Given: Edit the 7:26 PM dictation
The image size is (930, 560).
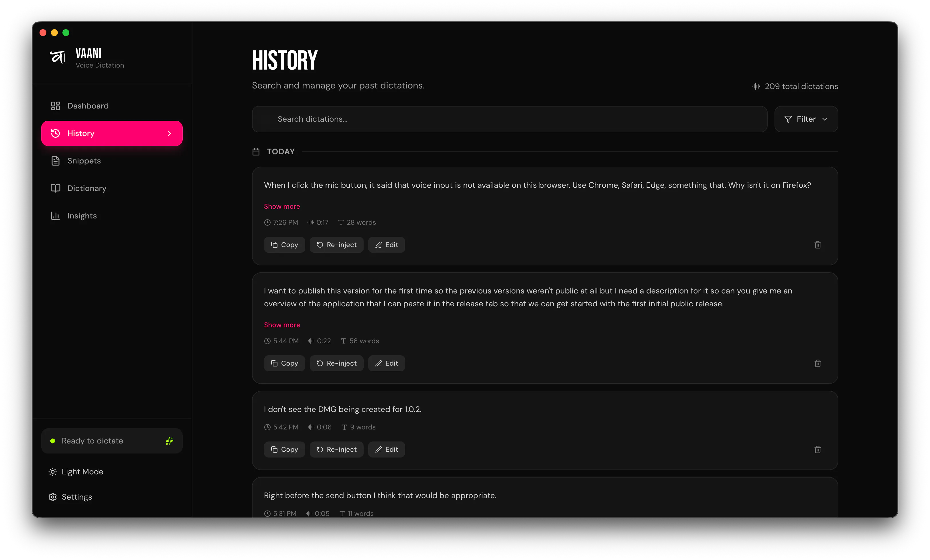Looking at the screenshot, I should (x=386, y=244).
